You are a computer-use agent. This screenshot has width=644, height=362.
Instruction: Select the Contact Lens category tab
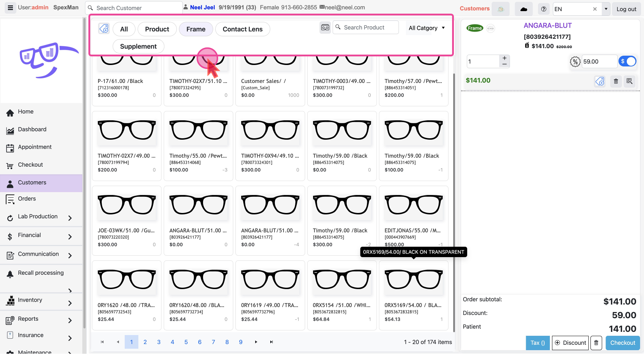(243, 29)
